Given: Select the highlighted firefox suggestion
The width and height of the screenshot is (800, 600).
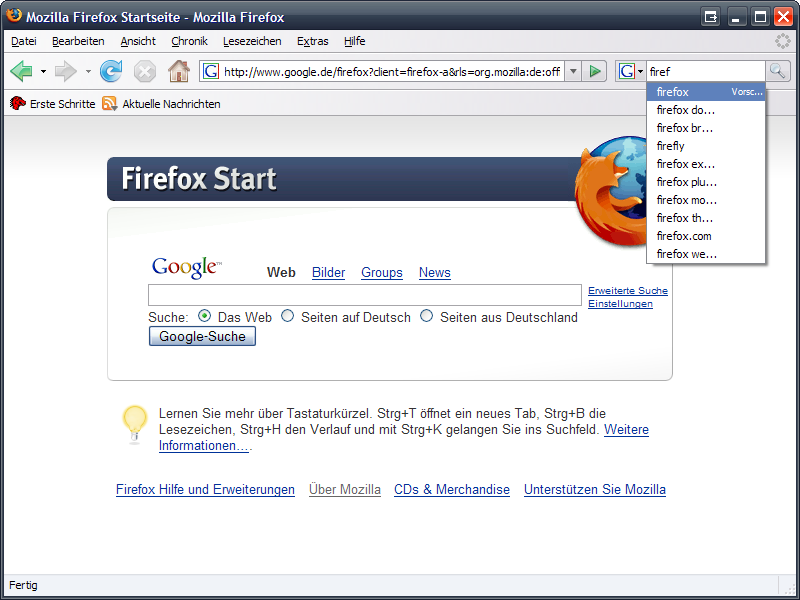Looking at the screenshot, I should [x=706, y=92].
